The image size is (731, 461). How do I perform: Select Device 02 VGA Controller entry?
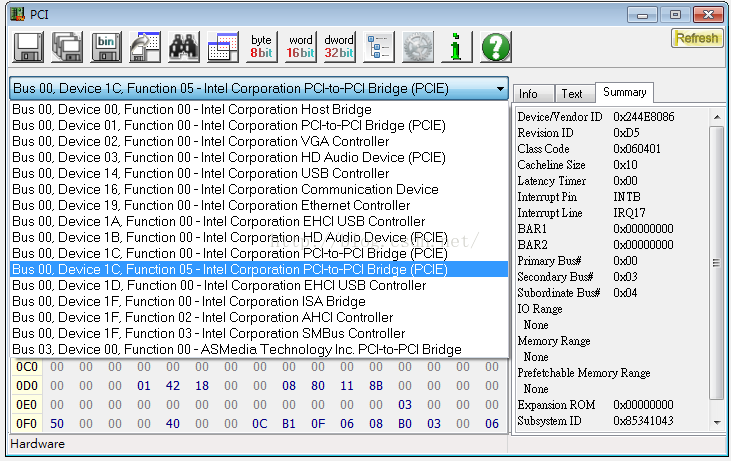(x=259, y=141)
